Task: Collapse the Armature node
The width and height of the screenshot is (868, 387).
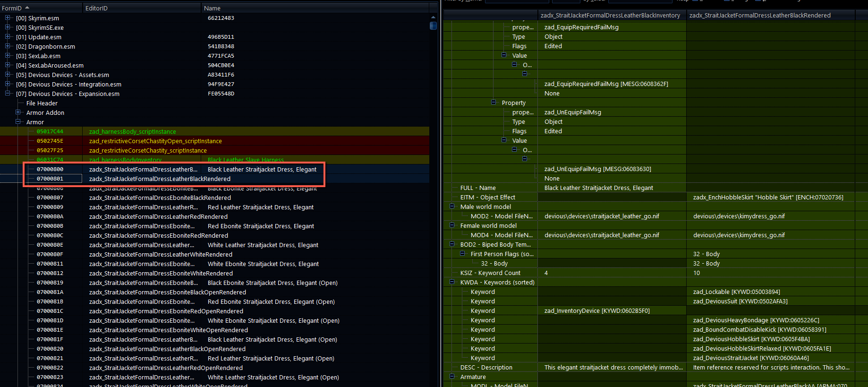Action: pos(452,377)
